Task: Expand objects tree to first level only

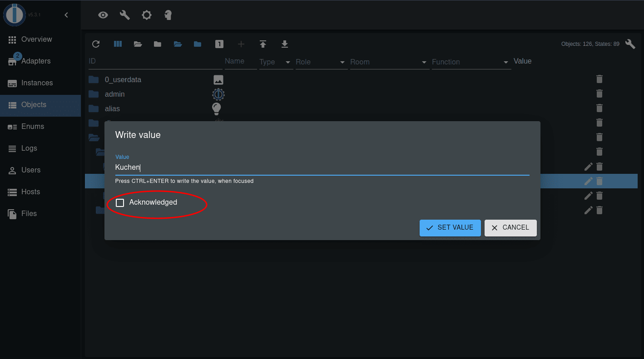Action: pyautogui.click(x=219, y=44)
